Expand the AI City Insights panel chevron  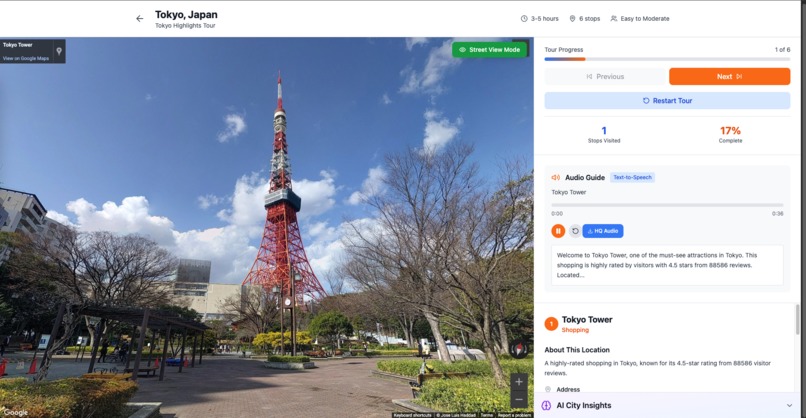pyautogui.click(x=789, y=406)
